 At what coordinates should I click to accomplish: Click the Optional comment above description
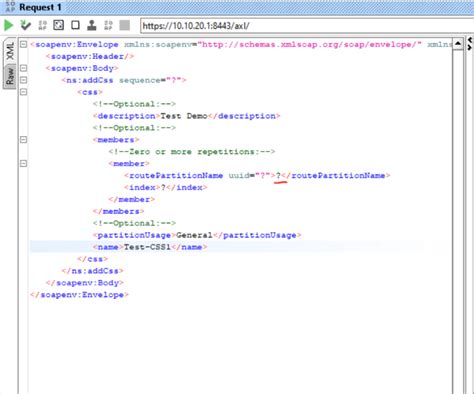(x=134, y=104)
